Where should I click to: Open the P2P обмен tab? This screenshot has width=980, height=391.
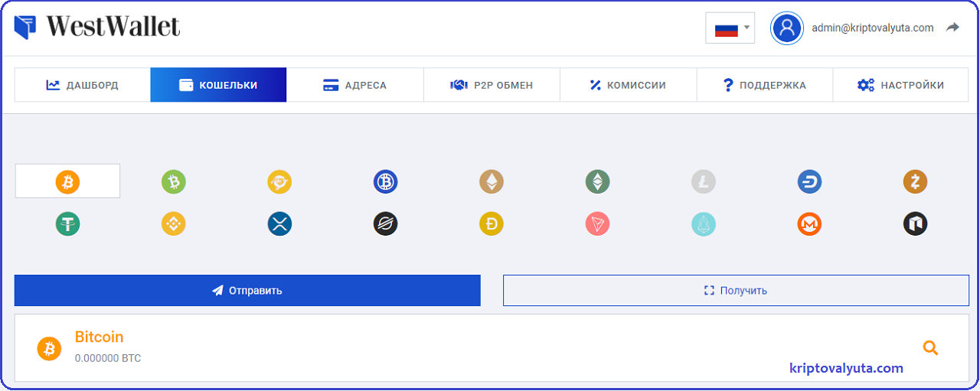pyautogui.click(x=492, y=85)
